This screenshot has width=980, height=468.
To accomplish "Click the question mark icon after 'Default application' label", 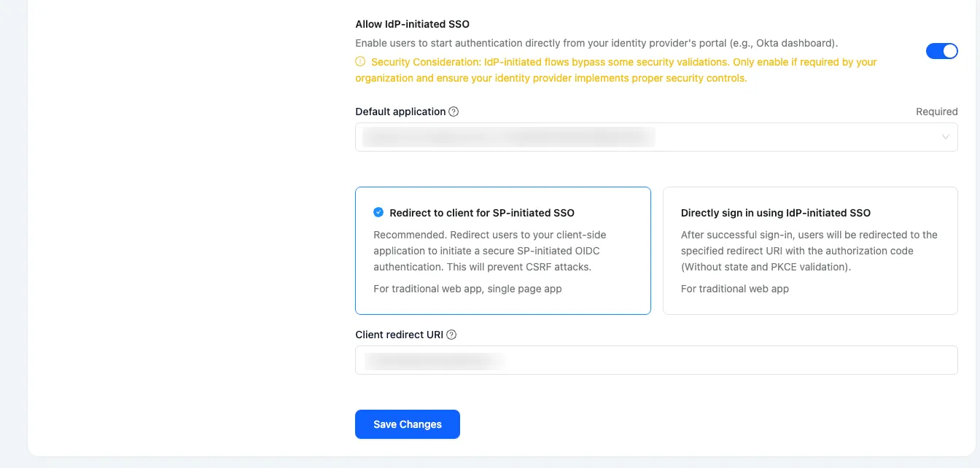I will pyautogui.click(x=453, y=112).
